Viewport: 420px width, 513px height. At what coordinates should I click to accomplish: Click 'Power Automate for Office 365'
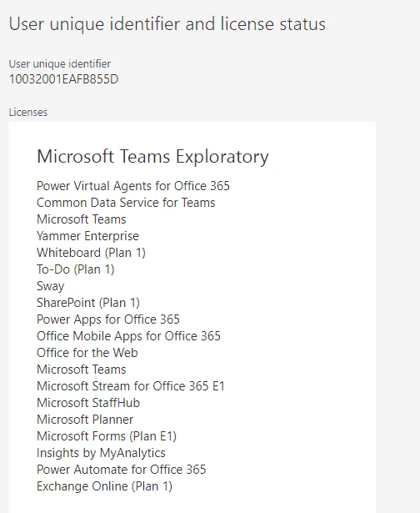click(x=122, y=470)
